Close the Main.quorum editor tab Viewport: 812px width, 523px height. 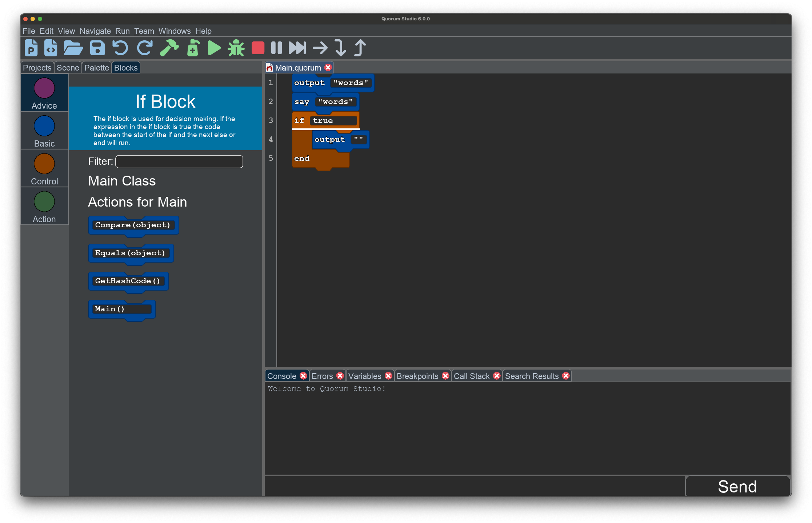pyautogui.click(x=328, y=67)
